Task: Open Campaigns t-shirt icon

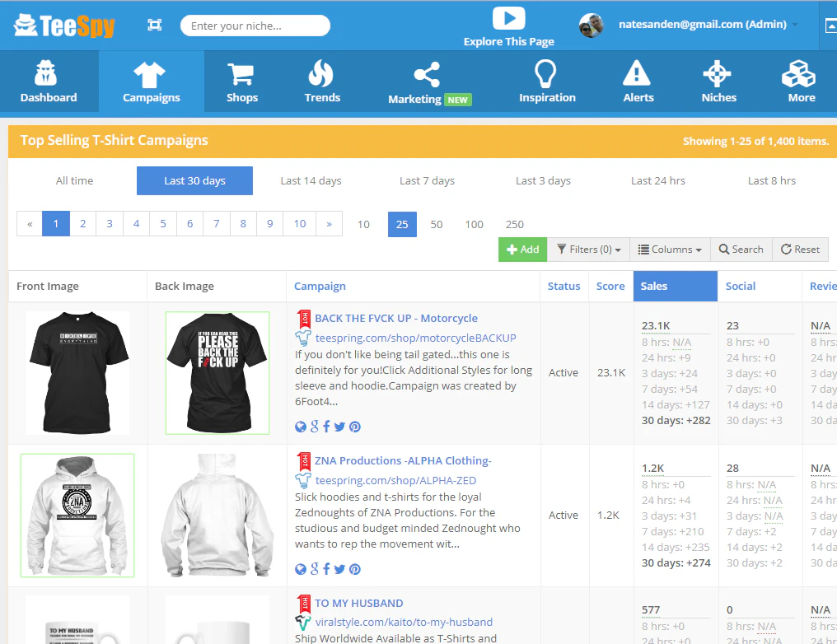Action: click(149, 74)
